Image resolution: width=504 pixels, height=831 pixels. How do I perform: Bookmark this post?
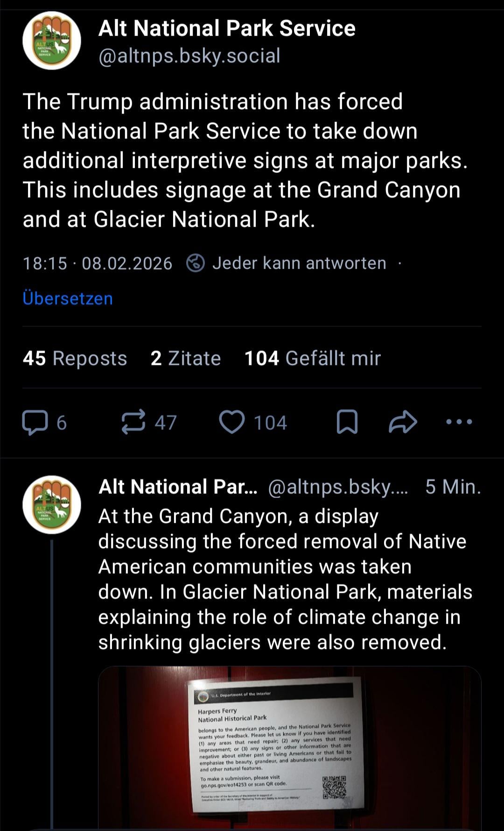pyautogui.click(x=347, y=422)
